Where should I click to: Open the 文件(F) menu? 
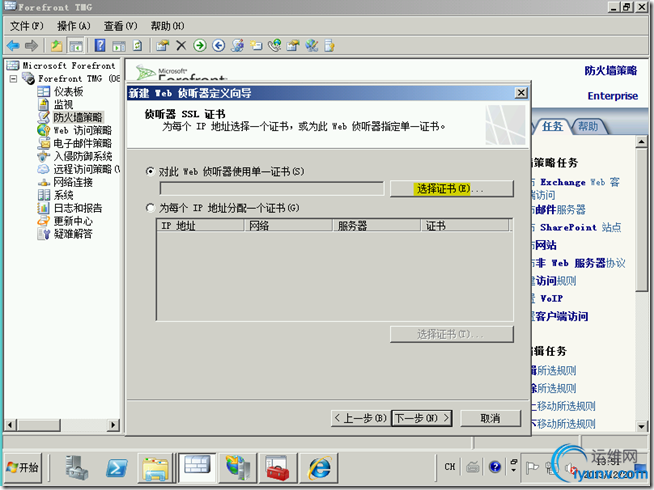tap(26, 26)
